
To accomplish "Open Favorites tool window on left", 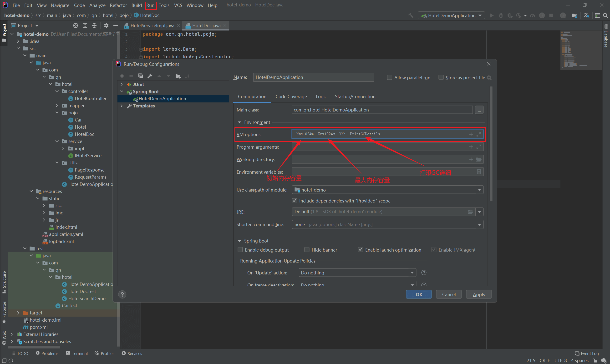I will pyautogui.click(x=4, y=312).
